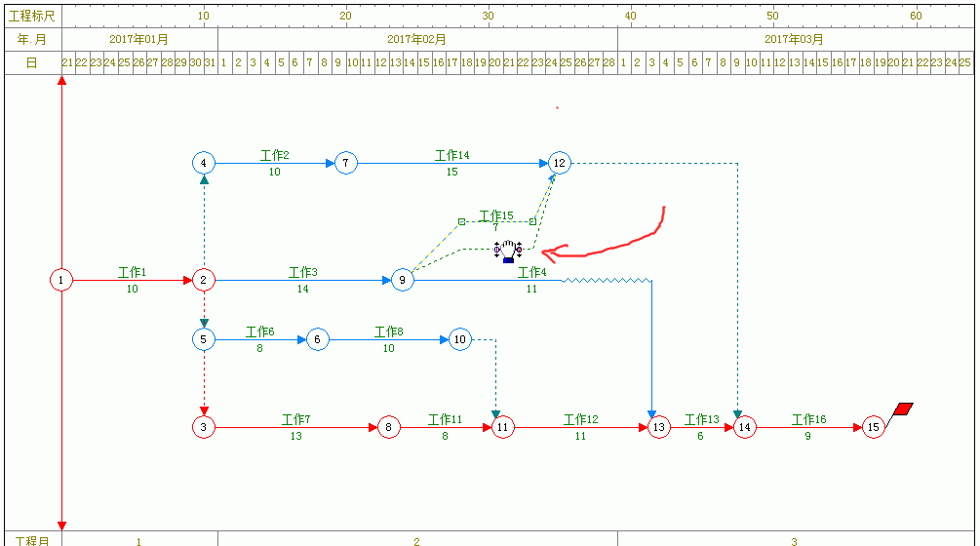
Task: Click the 工作1 task label
Action: tap(132, 272)
